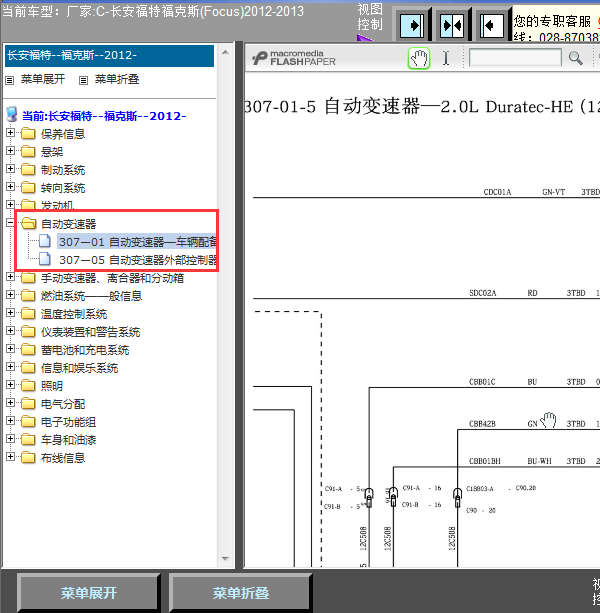Click the 电气分配 folder icon
Viewport: 600px width, 613px height.
pyautogui.click(x=28, y=403)
